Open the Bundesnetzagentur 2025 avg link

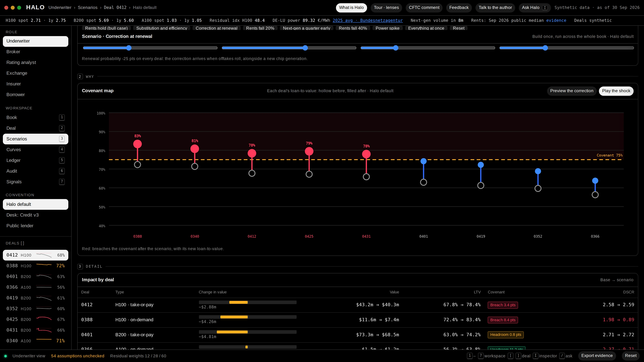pos(367,21)
